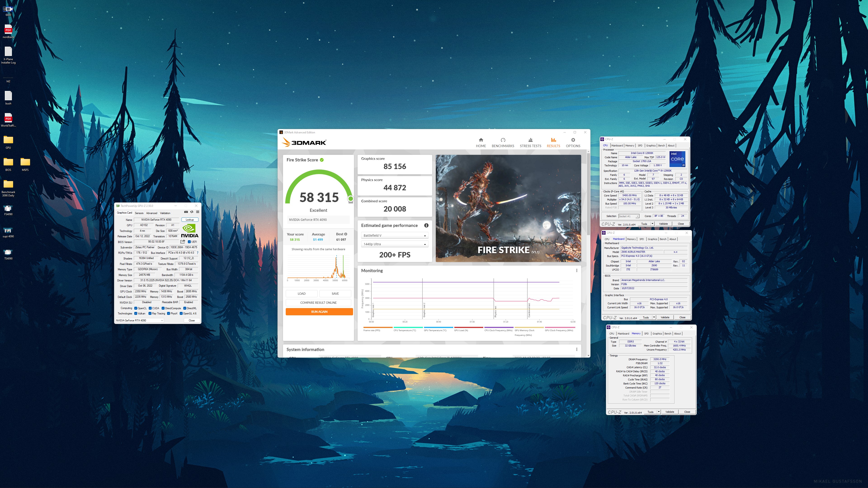Open the Socket #1 selection dropdown in CPU-Z
Screen dimensions: 868x488
tap(629, 216)
